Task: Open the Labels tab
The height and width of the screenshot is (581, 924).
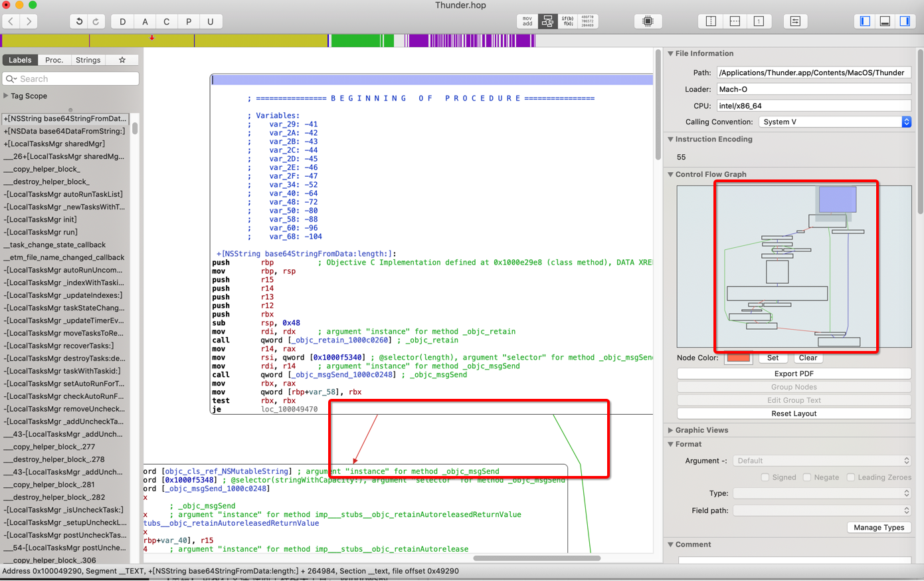Action: (x=20, y=60)
